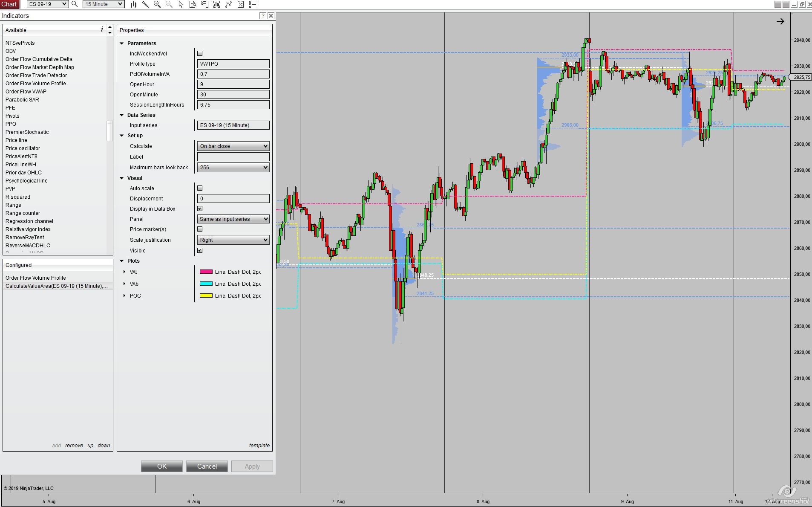Select configured Order Flow Volume Profile
The height and width of the screenshot is (507, 812).
coord(36,278)
